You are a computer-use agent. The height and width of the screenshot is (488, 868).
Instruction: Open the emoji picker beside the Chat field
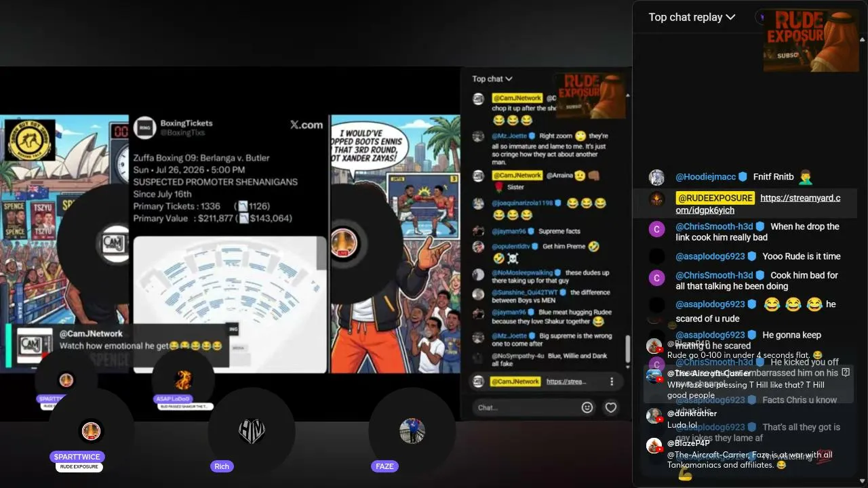coord(587,407)
